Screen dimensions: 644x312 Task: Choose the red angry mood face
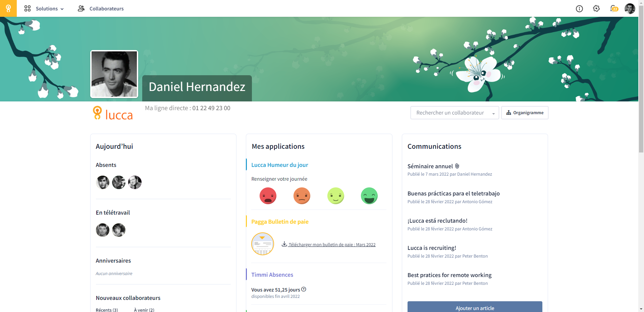pyautogui.click(x=268, y=196)
